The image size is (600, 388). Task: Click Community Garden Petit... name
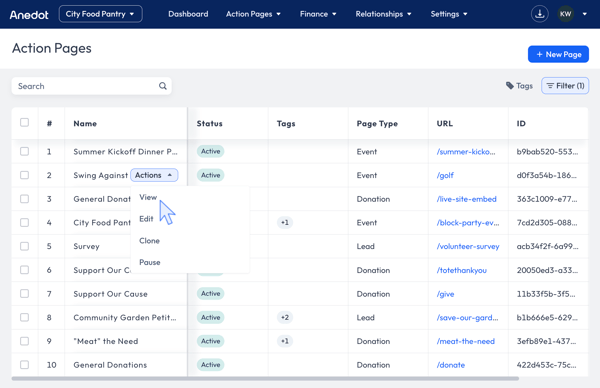click(125, 318)
